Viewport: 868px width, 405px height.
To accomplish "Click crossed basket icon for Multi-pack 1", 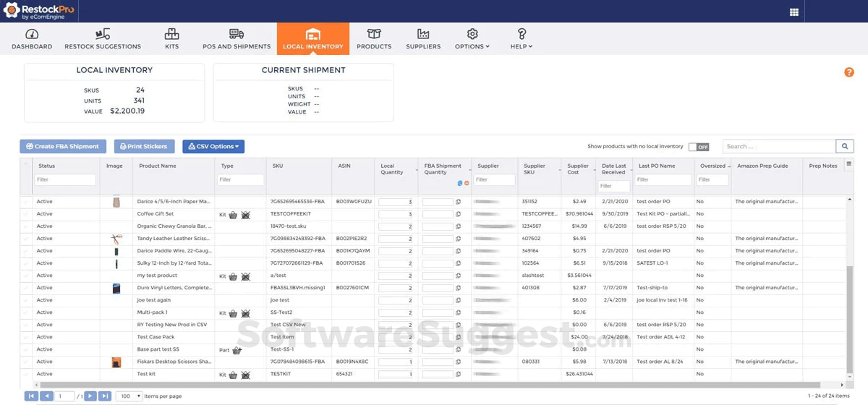I will point(245,313).
